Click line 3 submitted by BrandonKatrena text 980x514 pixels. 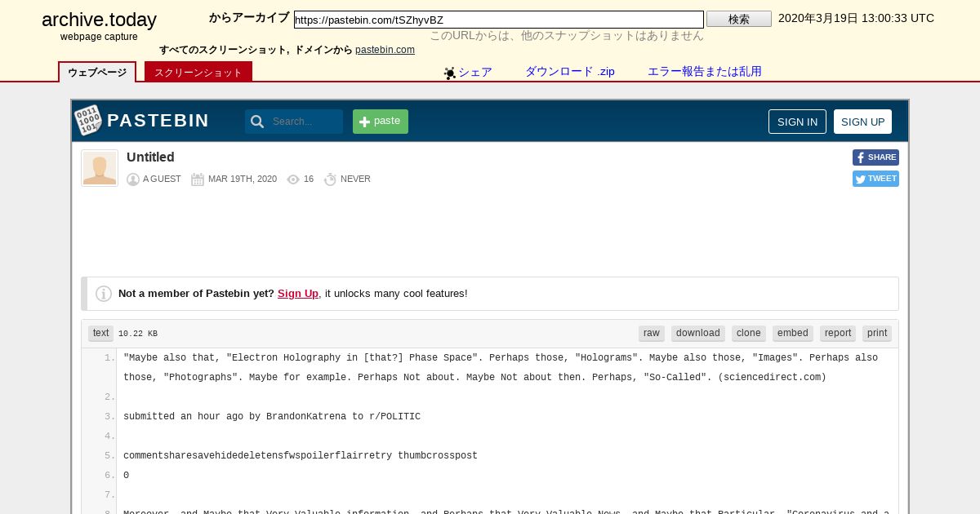pos(272,417)
